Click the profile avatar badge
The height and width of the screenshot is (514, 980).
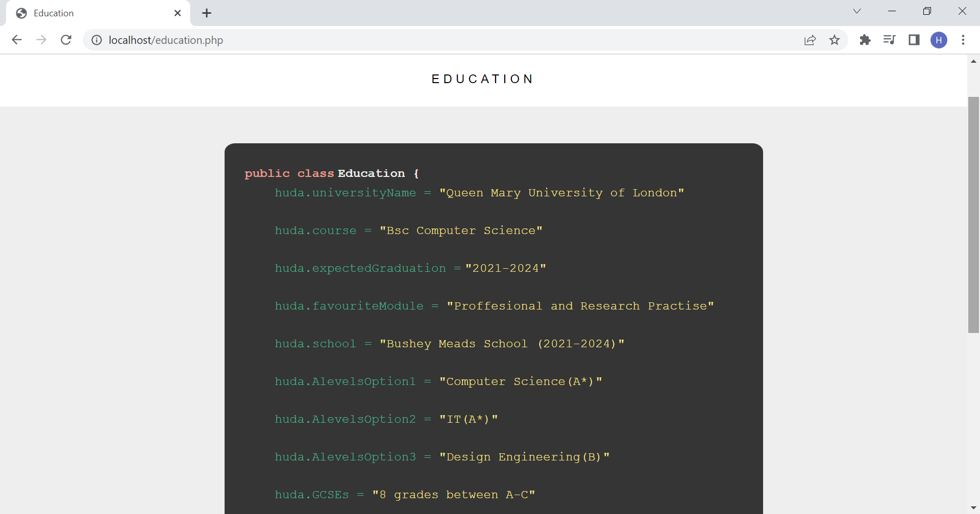[939, 40]
